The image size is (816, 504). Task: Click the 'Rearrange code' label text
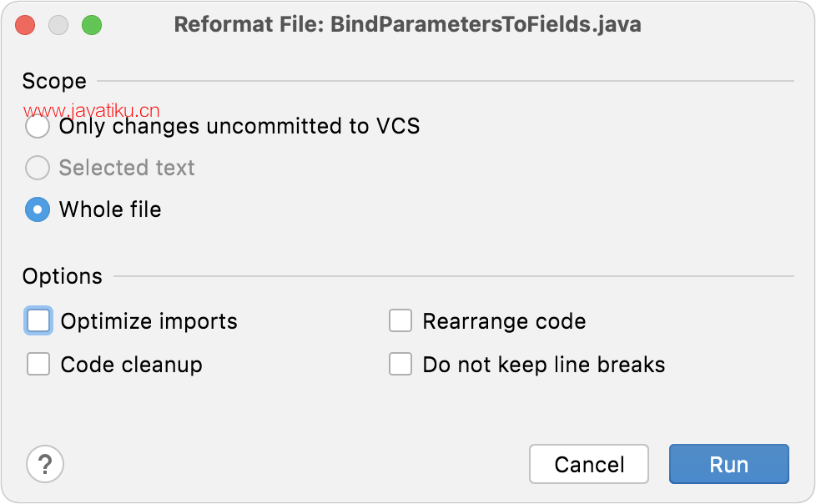[x=504, y=321]
